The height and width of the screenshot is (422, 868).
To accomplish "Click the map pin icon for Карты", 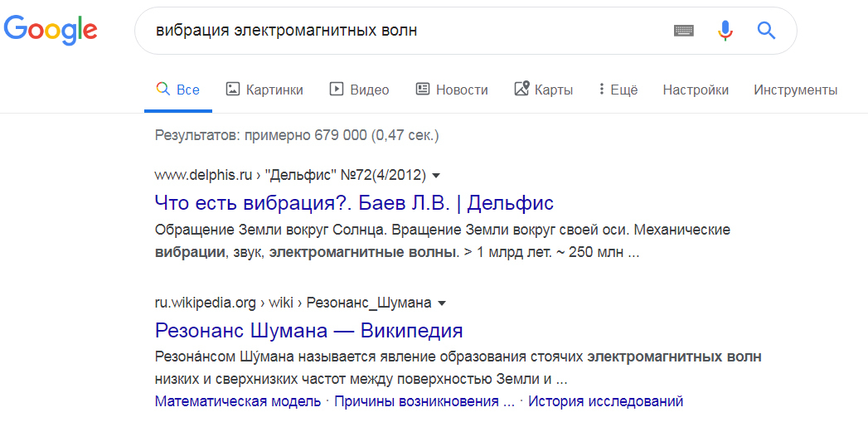I will point(521,90).
